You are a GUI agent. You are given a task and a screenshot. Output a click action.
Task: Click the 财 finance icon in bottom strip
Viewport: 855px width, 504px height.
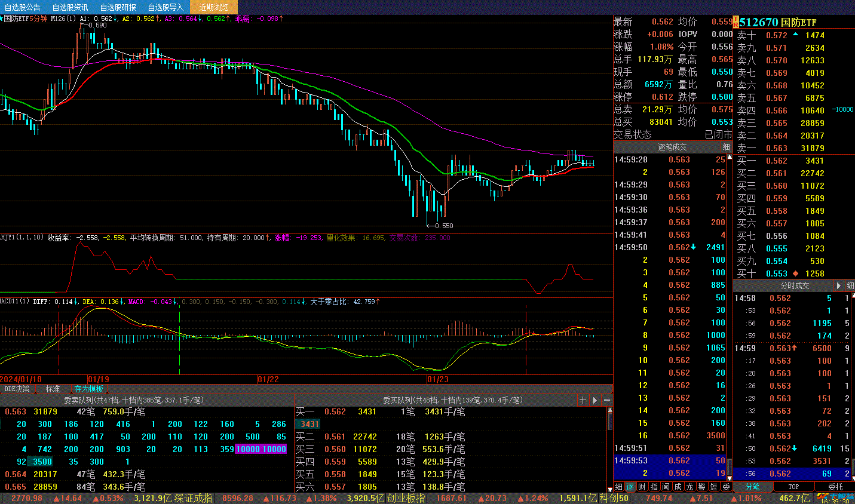(642, 487)
